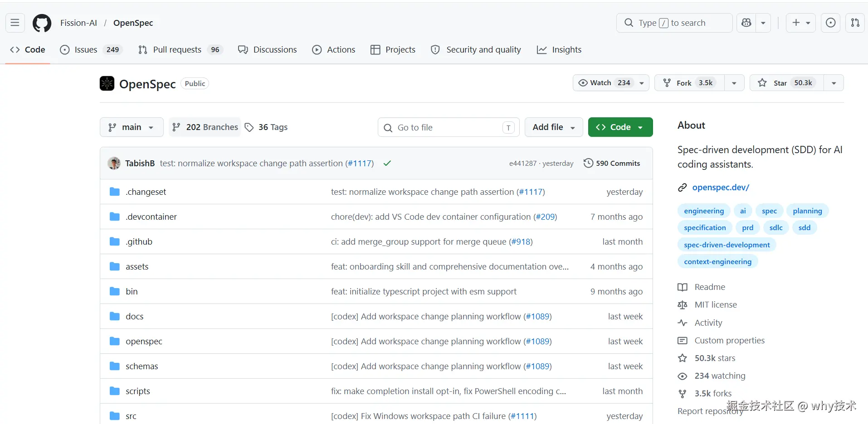Screen dimensions: 868x424
Task: Fork the OpenSpec repository
Action: (689, 83)
